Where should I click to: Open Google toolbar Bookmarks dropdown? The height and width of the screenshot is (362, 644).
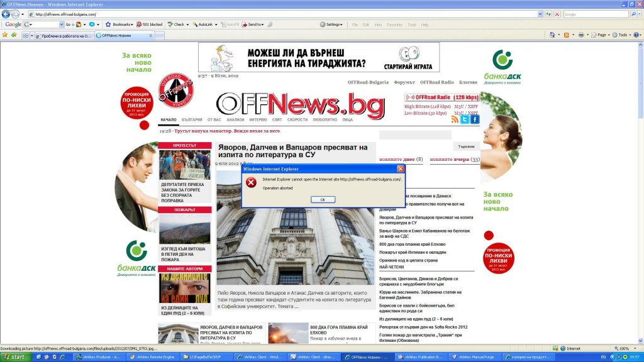pyautogui.click(x=119, y=25)
